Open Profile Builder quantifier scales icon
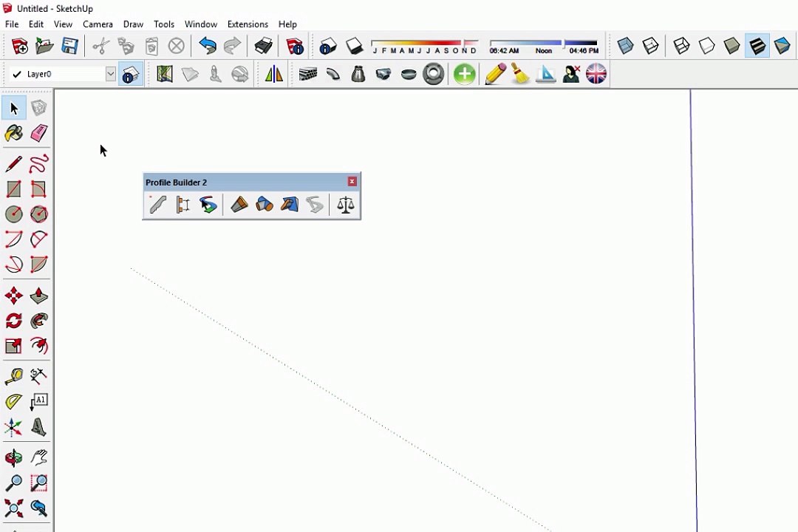Image resolution: width=798 pixels, height=532 pixels. tap(346, 205)
